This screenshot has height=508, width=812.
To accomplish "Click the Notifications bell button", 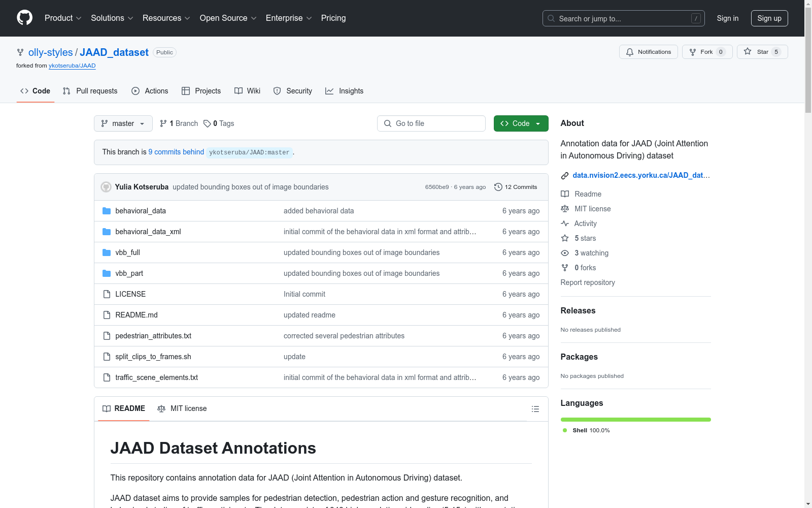I will pos(648,52).
